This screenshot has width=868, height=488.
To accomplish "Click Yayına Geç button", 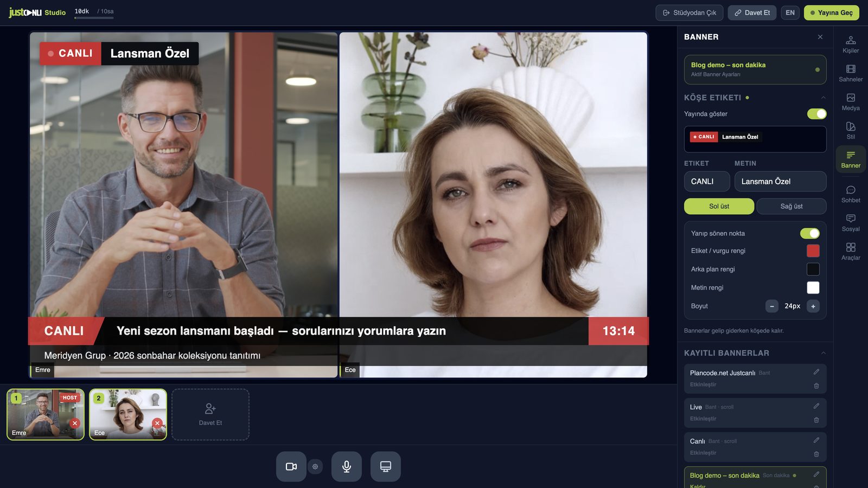I will point(831,12).
